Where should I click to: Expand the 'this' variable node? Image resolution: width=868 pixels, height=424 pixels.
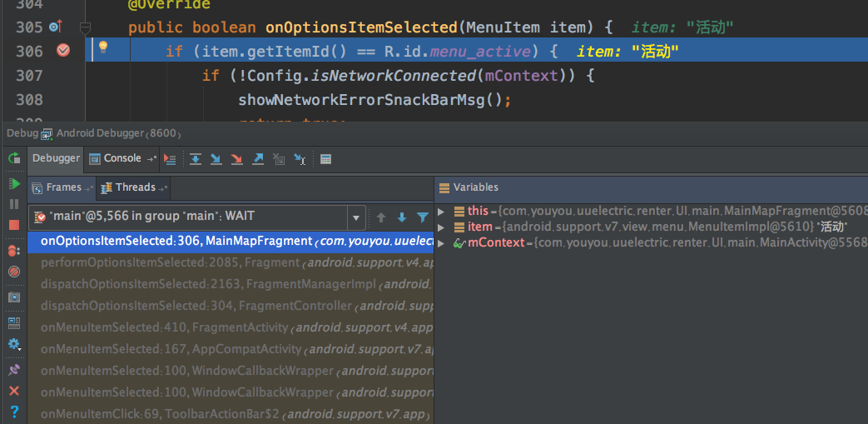click(440, 212)
